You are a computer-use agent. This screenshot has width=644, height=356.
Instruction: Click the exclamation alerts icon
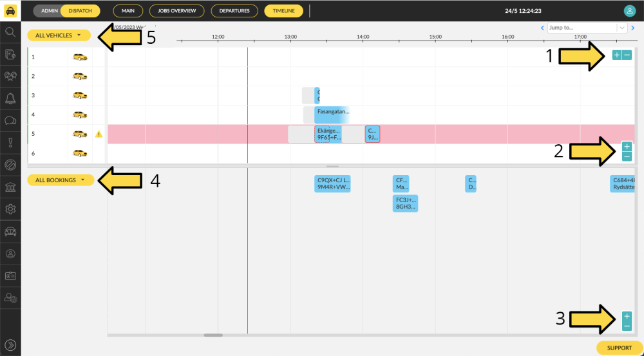click(x=10, y=142)
